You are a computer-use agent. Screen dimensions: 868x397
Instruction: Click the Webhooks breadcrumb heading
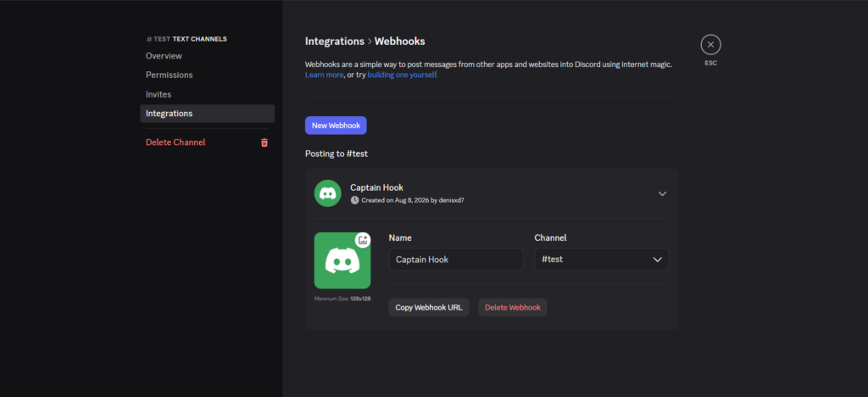[400, 41]
